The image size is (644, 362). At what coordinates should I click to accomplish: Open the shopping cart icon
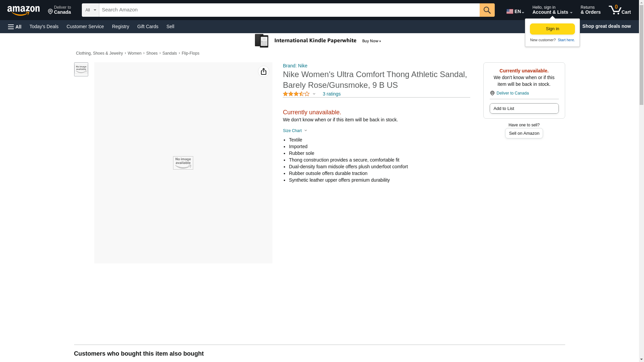pyautogui.click(x=619, y=10)
